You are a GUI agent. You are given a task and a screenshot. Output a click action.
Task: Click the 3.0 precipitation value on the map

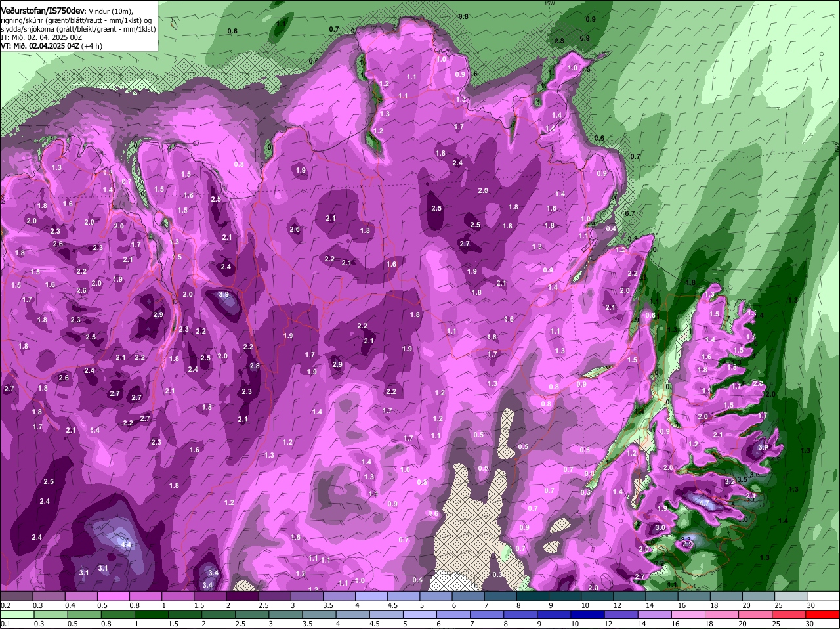coord(660,527)
